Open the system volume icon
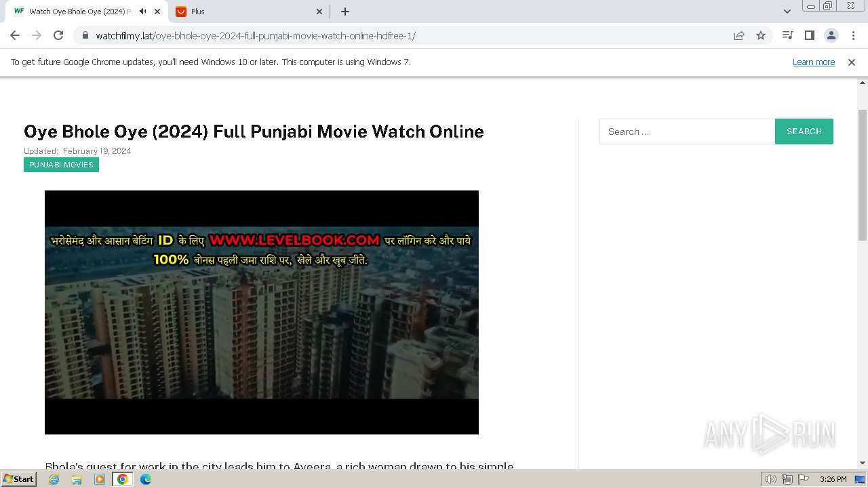 pos(771,479)
